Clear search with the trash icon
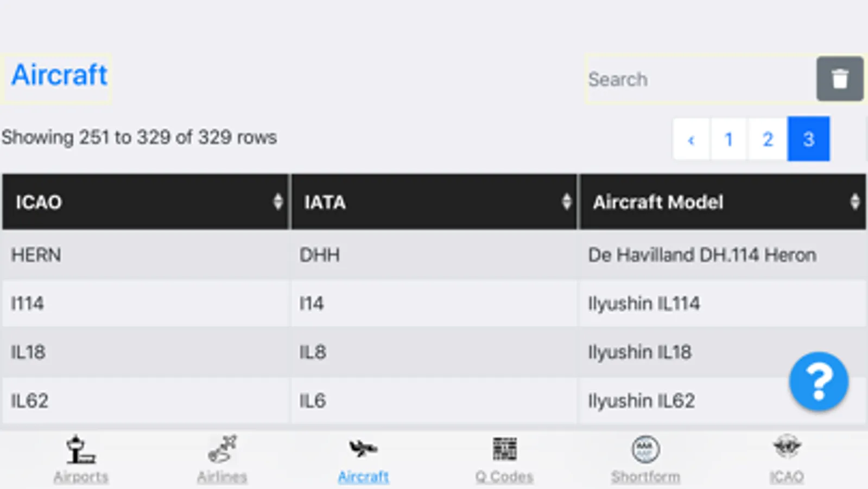This screenshot has height=489, width=868. click(839, 79)
